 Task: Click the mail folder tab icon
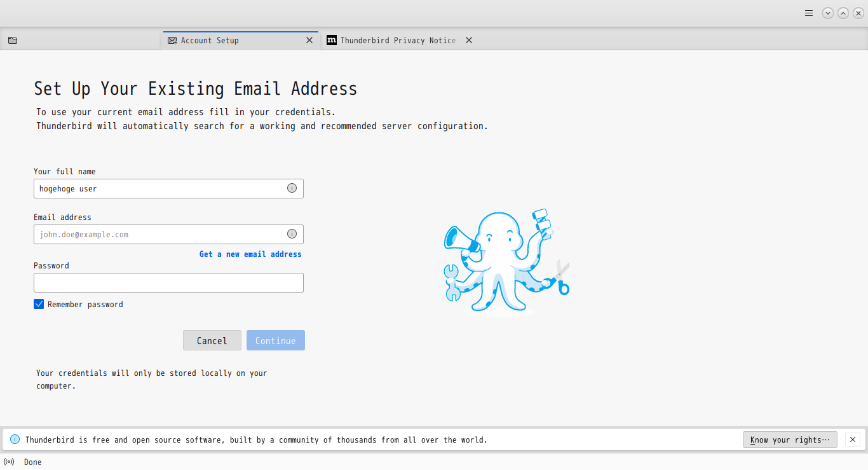(13, 41)
